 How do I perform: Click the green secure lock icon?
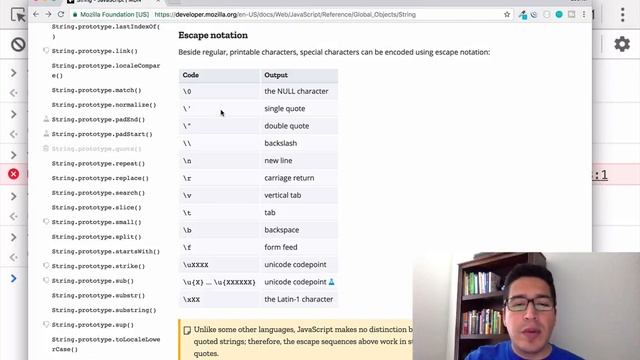click(x=75, y=14)
